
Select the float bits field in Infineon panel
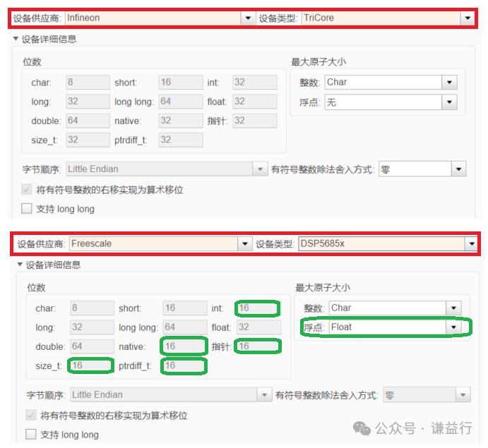[x=254, y=102]
